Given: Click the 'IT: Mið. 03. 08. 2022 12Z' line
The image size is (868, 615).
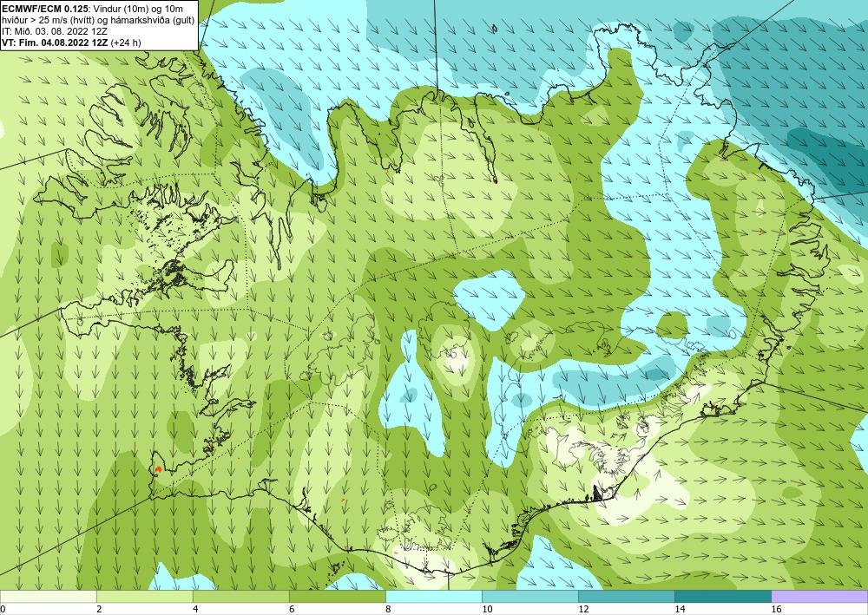Looking at the screenshot, I should click(x=54, y=31).
